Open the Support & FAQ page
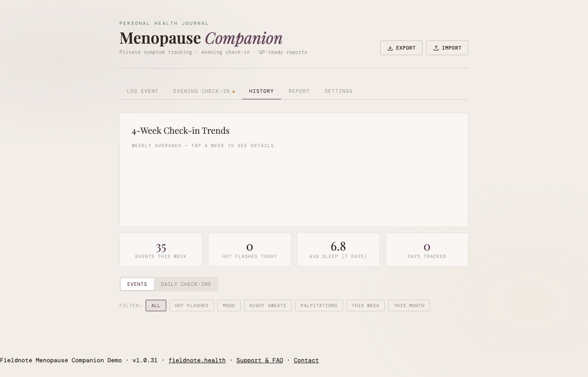Screen dimensions: 588x377 tap(260, 360)
